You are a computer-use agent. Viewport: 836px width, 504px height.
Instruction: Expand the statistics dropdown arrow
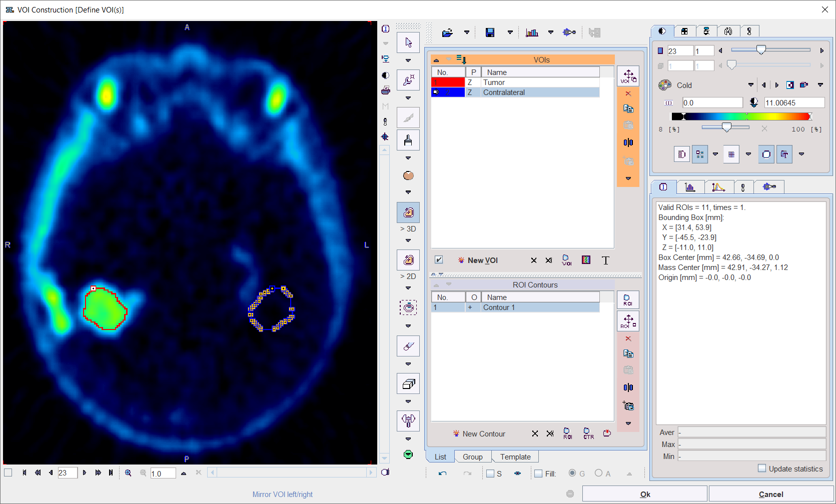tap(550, 32)
